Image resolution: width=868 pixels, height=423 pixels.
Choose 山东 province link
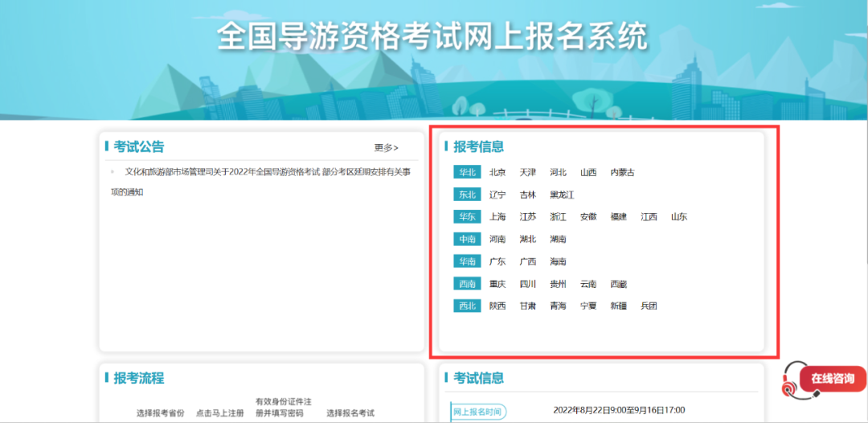pyautogui.click(x=679, y=216)
